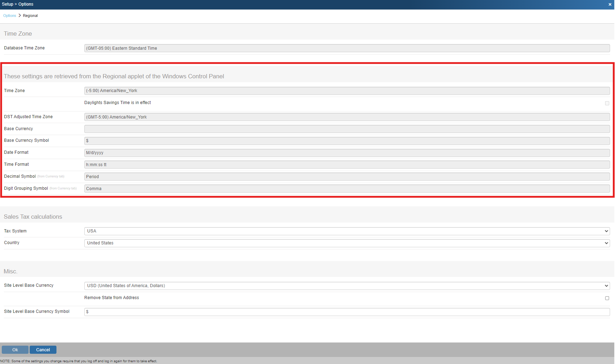This screenshot has width=615, height=364.
Task: Enable Remove State from Address checkbox
Action: point(607,298)
